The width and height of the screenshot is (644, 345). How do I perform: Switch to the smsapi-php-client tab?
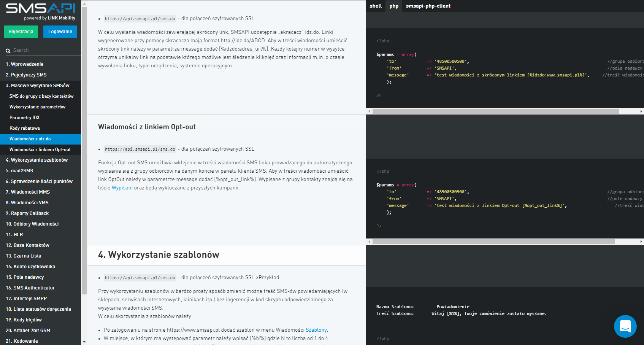pos(428,6)
